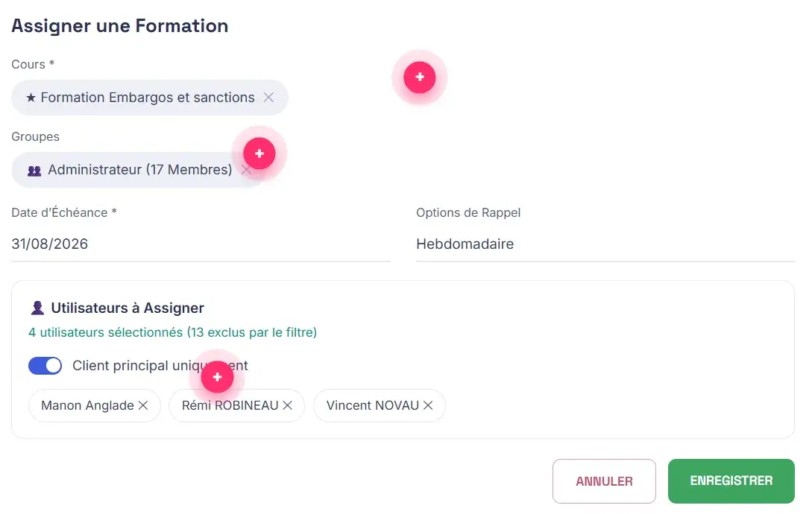
Task: Remove Rémi ROBINEAU from assigned users
Action: click(x=287, y=405)
